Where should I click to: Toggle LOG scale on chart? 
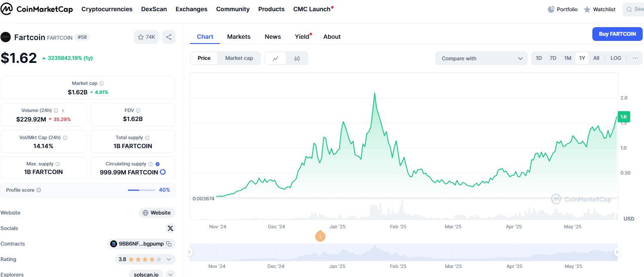pos(616,58)
